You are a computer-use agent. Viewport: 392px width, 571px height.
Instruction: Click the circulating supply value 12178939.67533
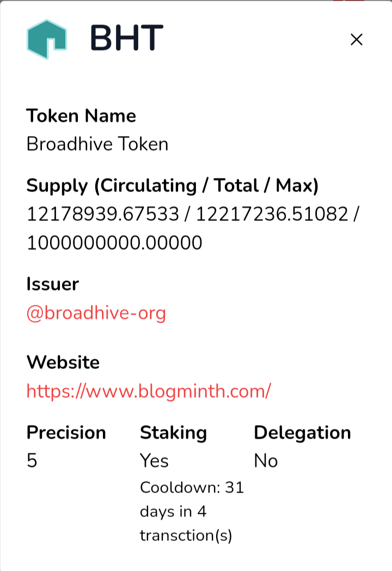click(x=103, y=214)
